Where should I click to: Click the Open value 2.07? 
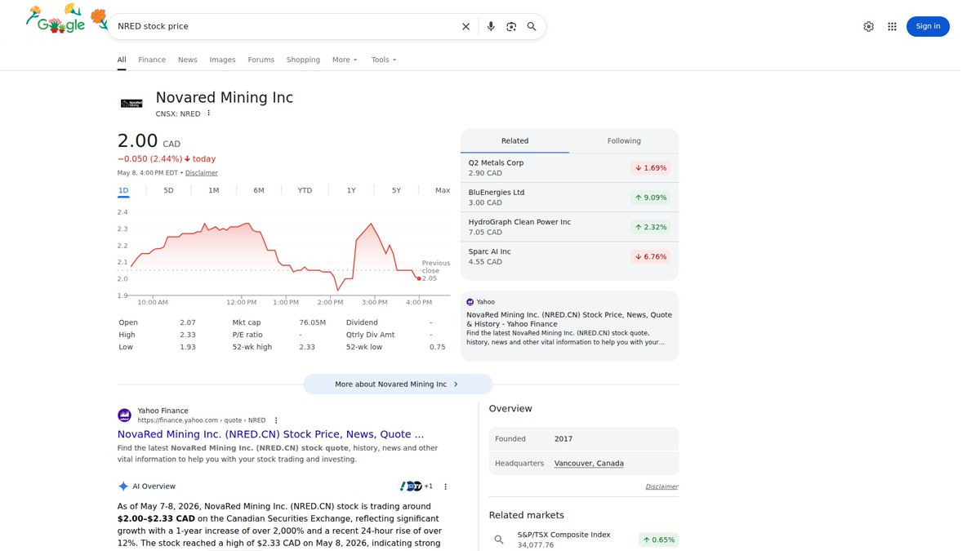pos(188,322)
